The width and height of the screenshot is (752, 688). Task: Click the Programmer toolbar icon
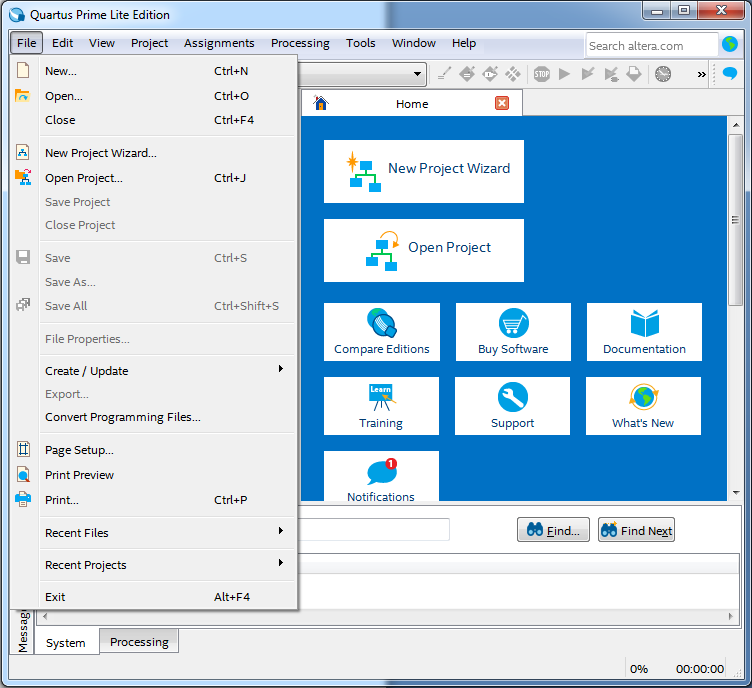point(634,74)
